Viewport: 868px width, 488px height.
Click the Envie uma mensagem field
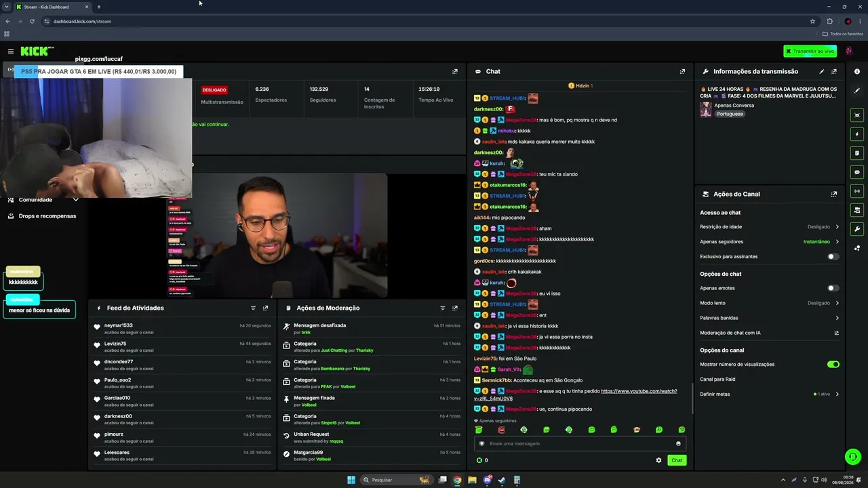(x=580, y=444)
